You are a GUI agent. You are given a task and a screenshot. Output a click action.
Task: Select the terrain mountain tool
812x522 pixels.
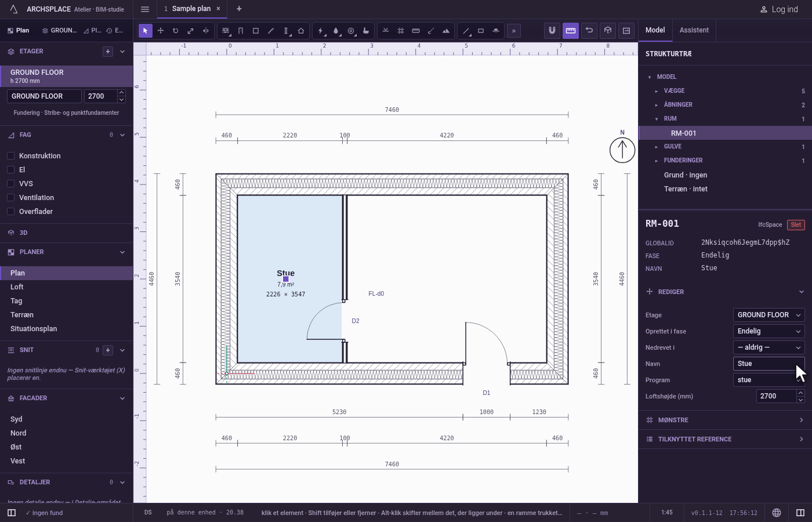(x=446, y=31)
